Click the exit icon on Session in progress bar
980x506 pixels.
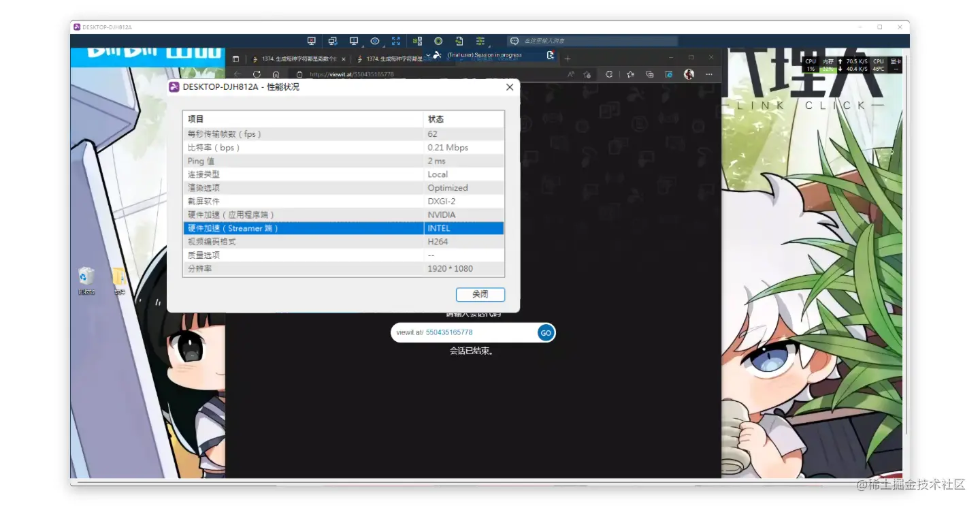(550, 55)
